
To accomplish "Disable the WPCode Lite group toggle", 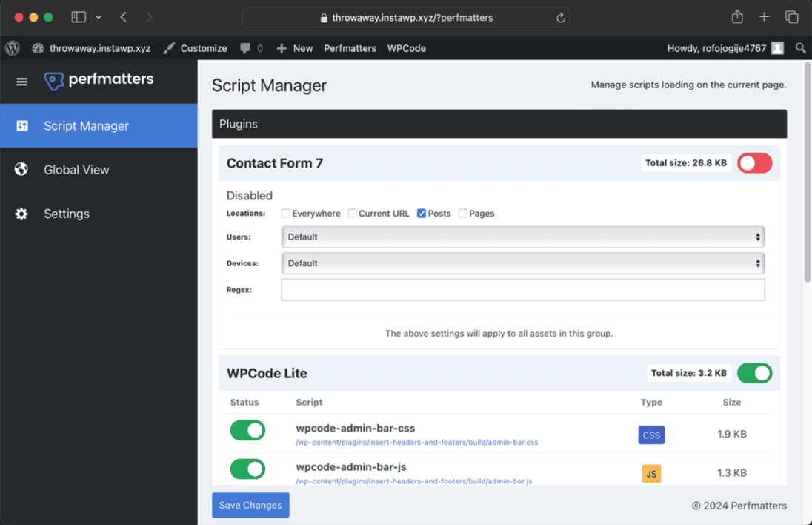I will pos(754,373).
